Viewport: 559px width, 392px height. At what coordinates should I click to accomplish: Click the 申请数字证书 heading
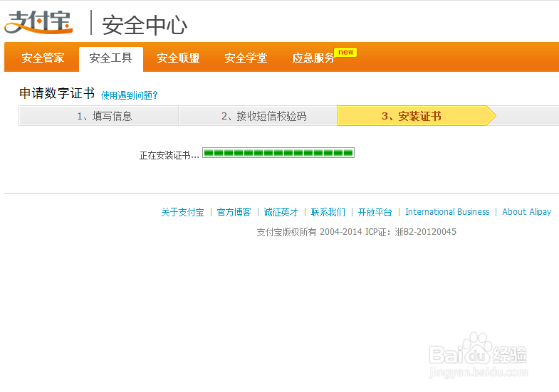[x=57, y=93]
